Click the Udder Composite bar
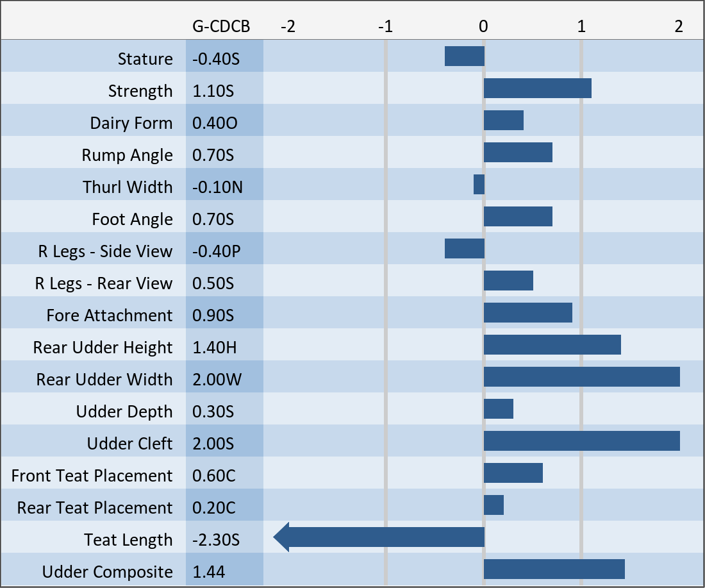The image size is (705, 588). click(554, 569)
